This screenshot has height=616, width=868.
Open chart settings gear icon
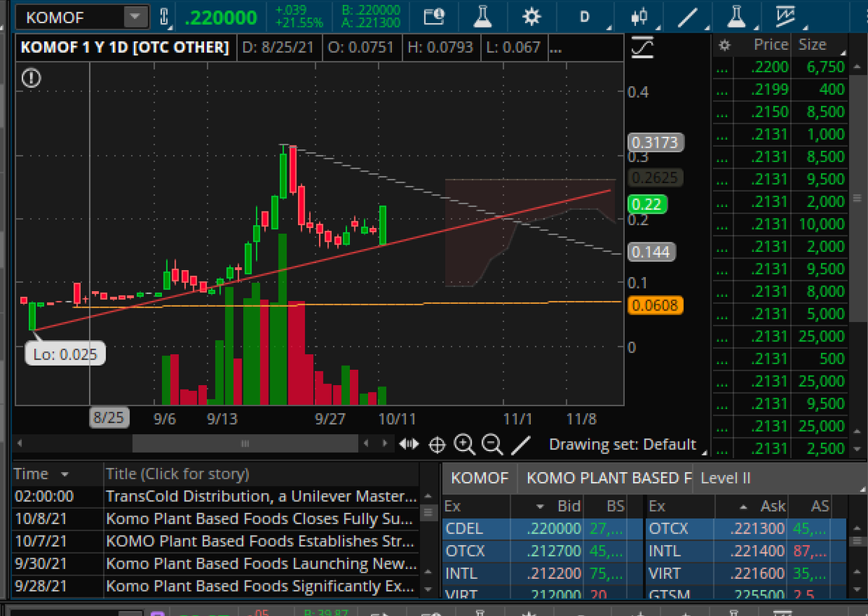pos(532,16)
